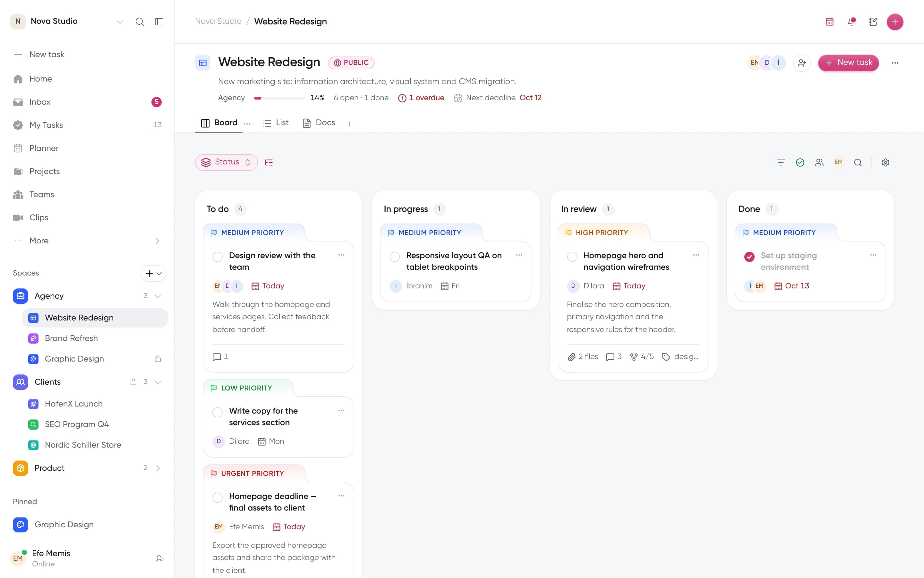The width and height of the screenshot is (924, 578).
Task: Add a new view with plus icon
Action: 349,124
